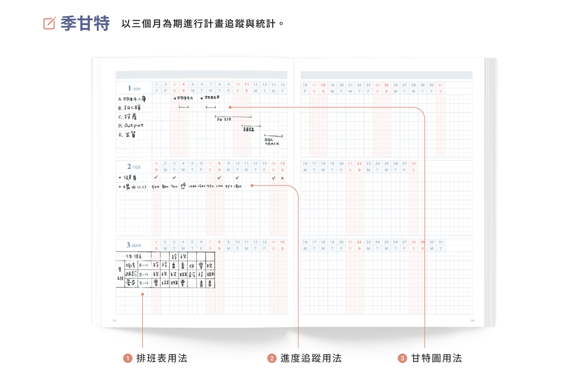Select the cup icon in the 喝水 row
Image resolution: width=588 pixels, height=388 pixels.
pyautogui.click(x=183, y=185)
